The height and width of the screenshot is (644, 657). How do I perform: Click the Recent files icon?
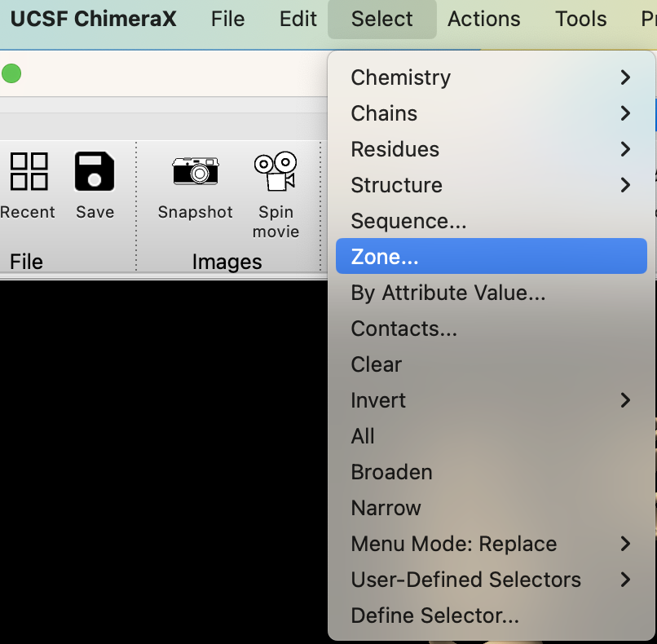click(x=29, y=172)
